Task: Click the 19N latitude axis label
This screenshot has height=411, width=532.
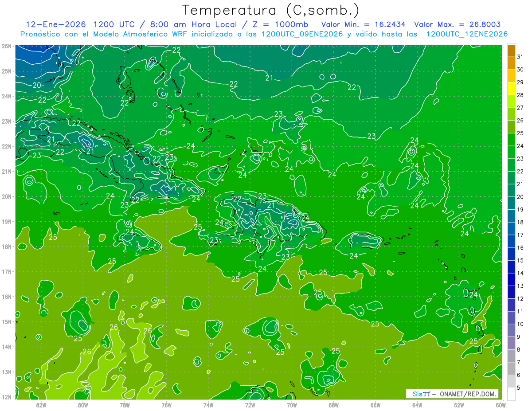Action: point(6,222)
